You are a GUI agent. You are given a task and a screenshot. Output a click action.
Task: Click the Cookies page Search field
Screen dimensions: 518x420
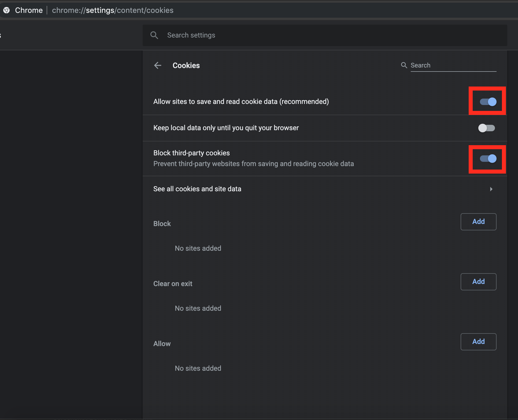pyautogui.click(x=453, y=65)
